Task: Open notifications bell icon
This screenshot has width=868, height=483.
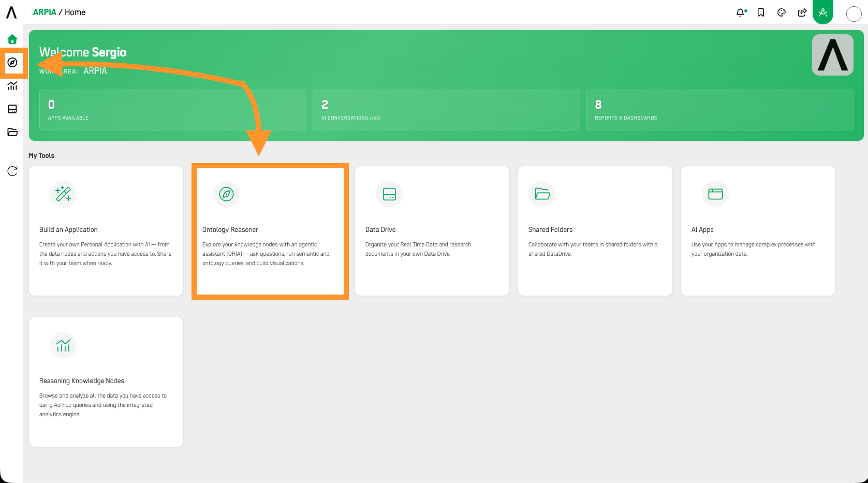Action: click(741, 12)
